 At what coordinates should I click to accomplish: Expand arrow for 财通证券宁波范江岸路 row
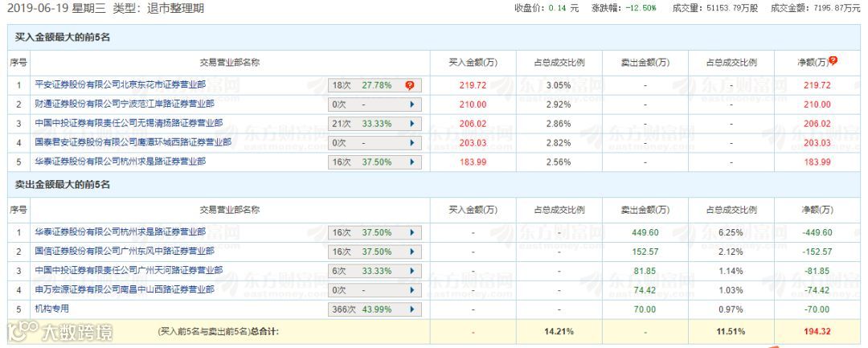point(411,104)
